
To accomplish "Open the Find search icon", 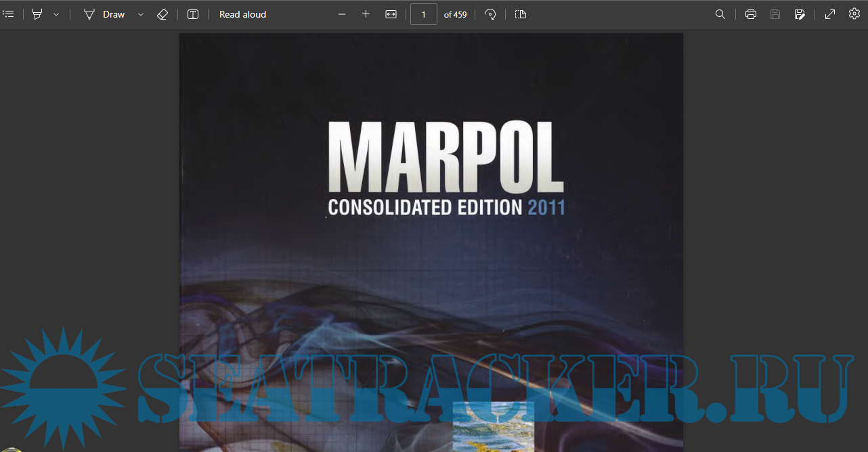I will pos(720,14).
